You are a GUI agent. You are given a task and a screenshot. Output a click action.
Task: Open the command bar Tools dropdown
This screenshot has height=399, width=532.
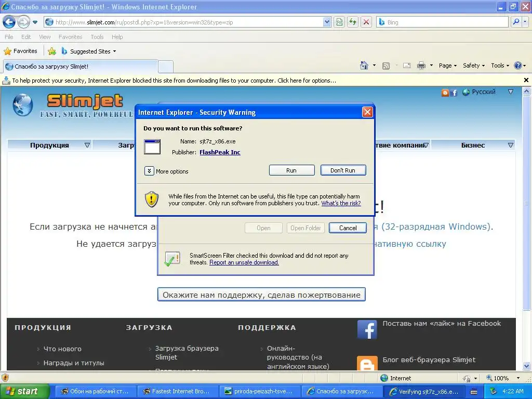click(500, 66)
